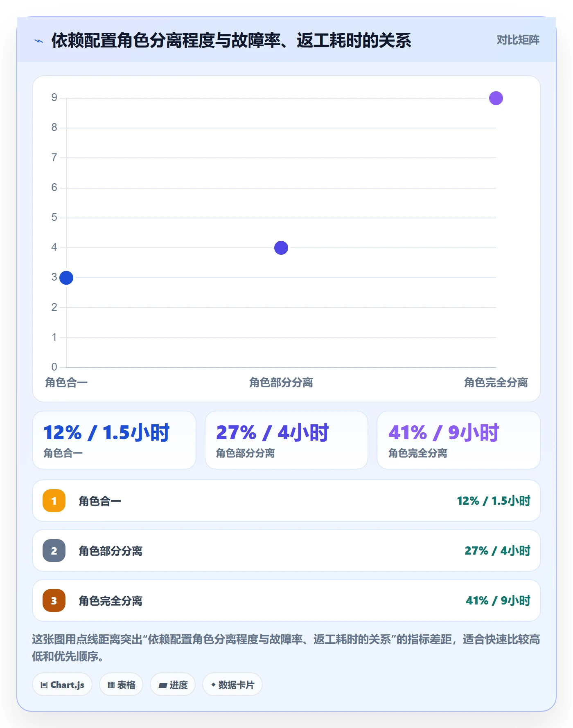Select the 41% / 9小时 data card
The image size is (573, 728).
(458, 440)
